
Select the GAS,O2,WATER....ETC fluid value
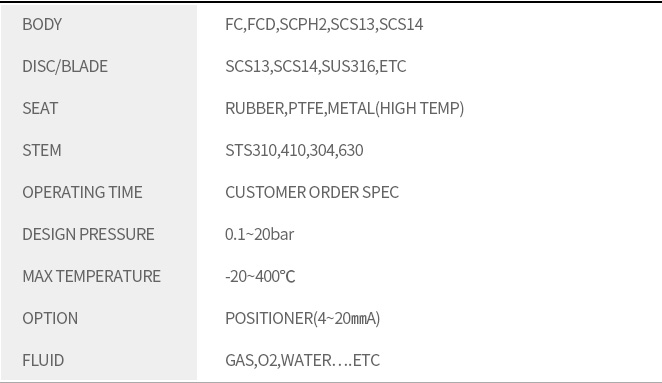tap(302, 360)
